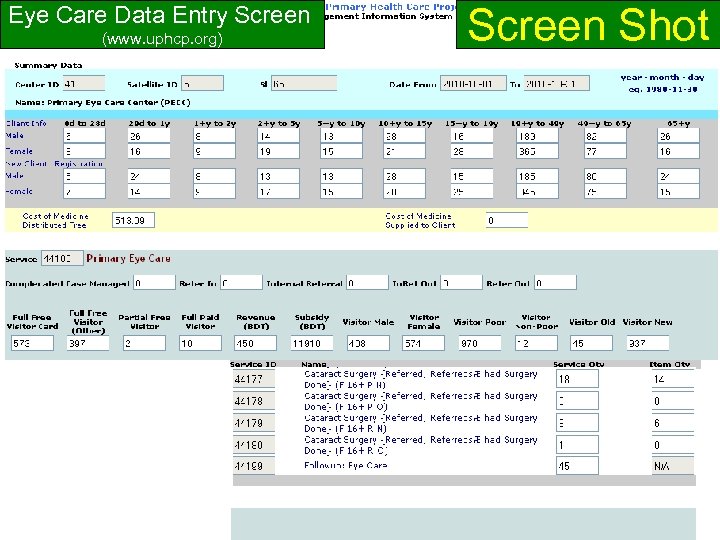The image size is (720, 540).
Task: Select the Full Paid Visitor field
Action: click(202, 343)
